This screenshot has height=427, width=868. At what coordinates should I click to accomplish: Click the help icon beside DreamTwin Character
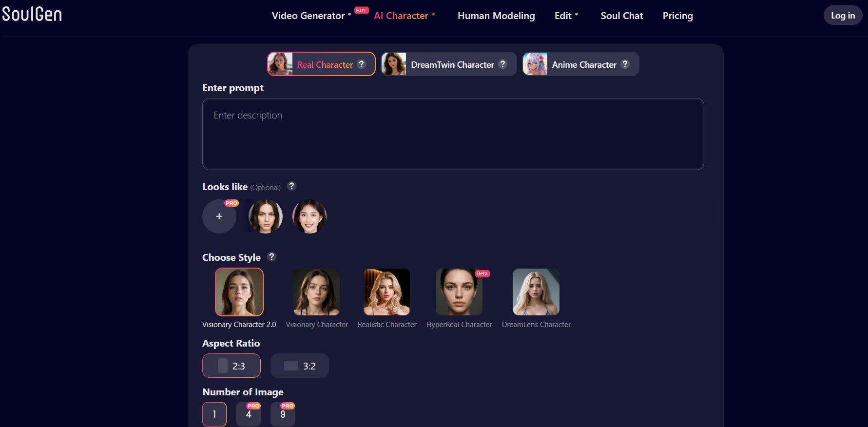point(502,64)
